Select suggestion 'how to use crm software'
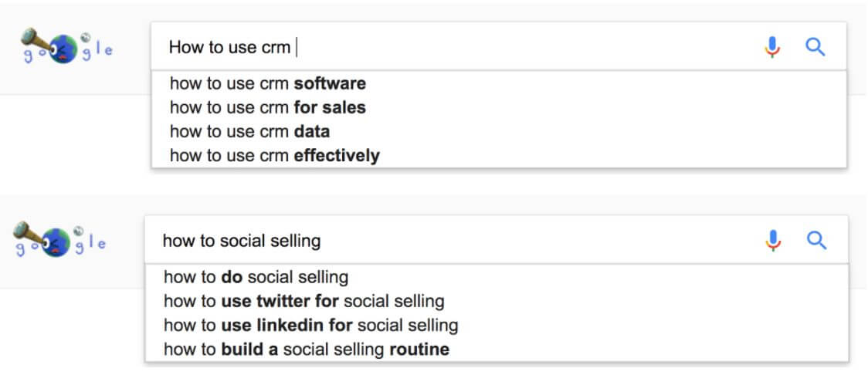868x375 pixels. (268, 83)
